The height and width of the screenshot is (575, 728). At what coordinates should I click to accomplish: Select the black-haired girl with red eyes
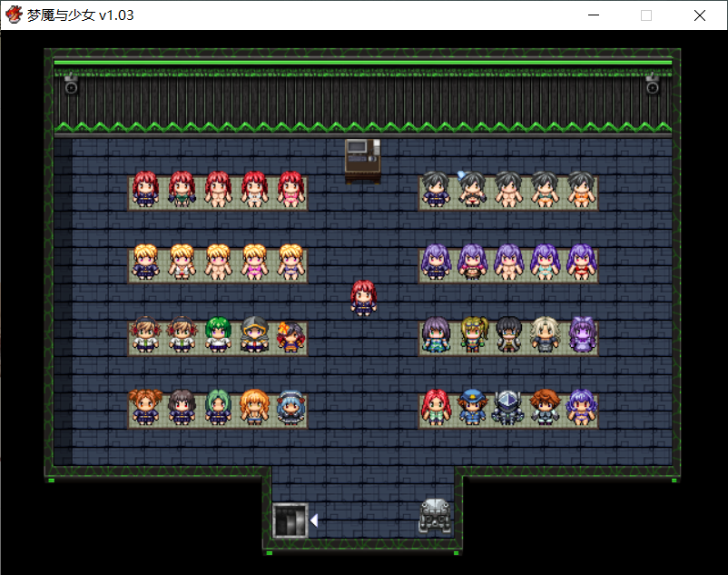[182, 407]
